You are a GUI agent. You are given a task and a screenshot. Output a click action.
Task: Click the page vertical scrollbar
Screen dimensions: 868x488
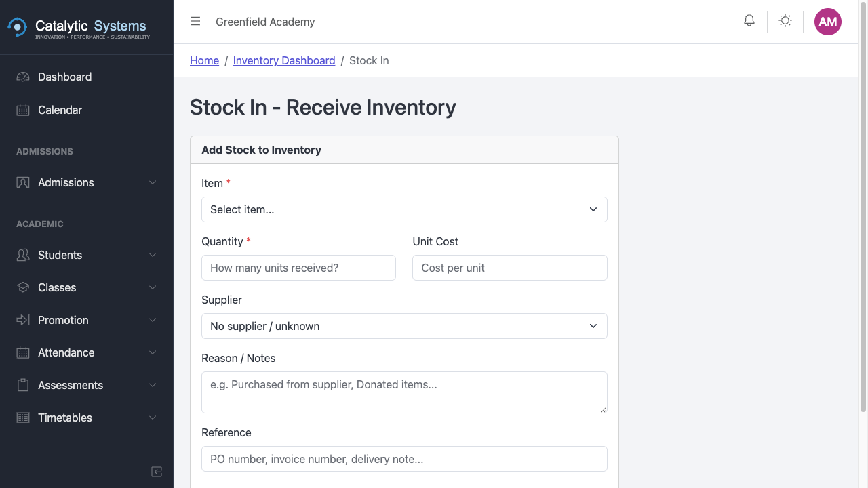tap(863, 206)
